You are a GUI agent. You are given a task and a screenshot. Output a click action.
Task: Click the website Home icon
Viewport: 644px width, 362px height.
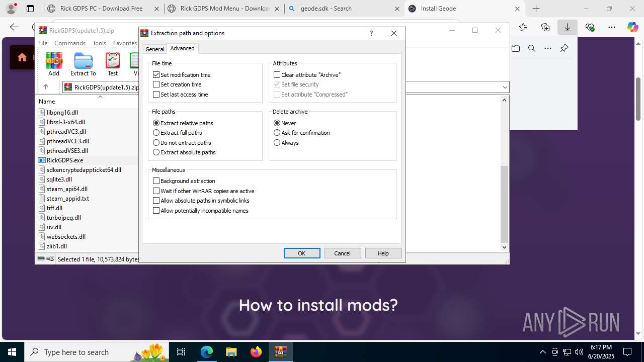(x=22, y=57)
